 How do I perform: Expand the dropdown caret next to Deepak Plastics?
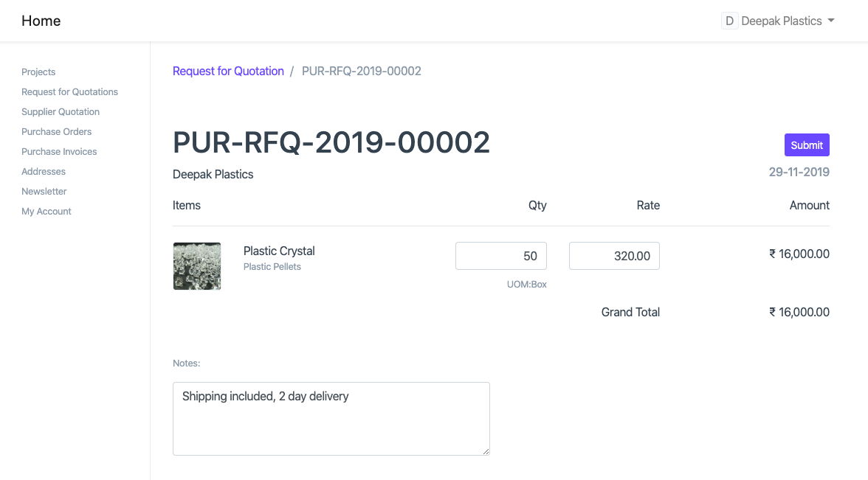tap(833, 21)
